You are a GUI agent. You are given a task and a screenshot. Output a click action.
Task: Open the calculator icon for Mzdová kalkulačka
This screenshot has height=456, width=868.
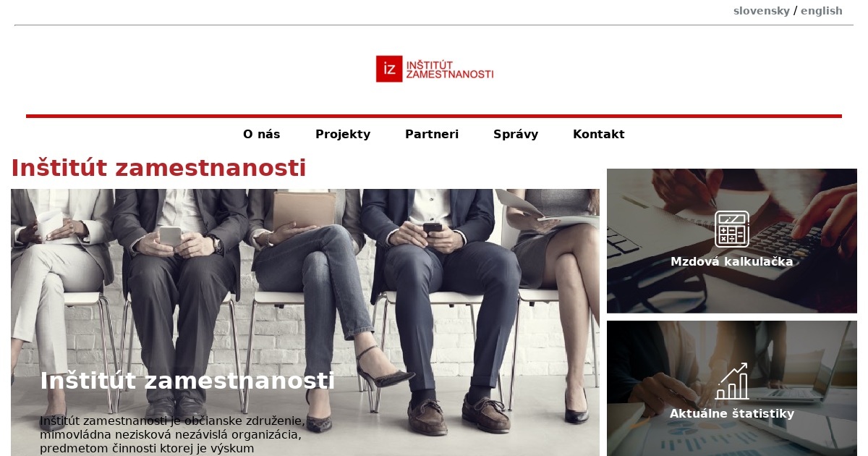point(731,229)
